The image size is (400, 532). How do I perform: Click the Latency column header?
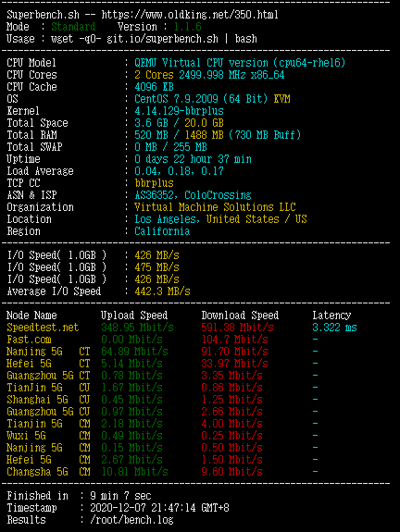click(x=331, y=315)
